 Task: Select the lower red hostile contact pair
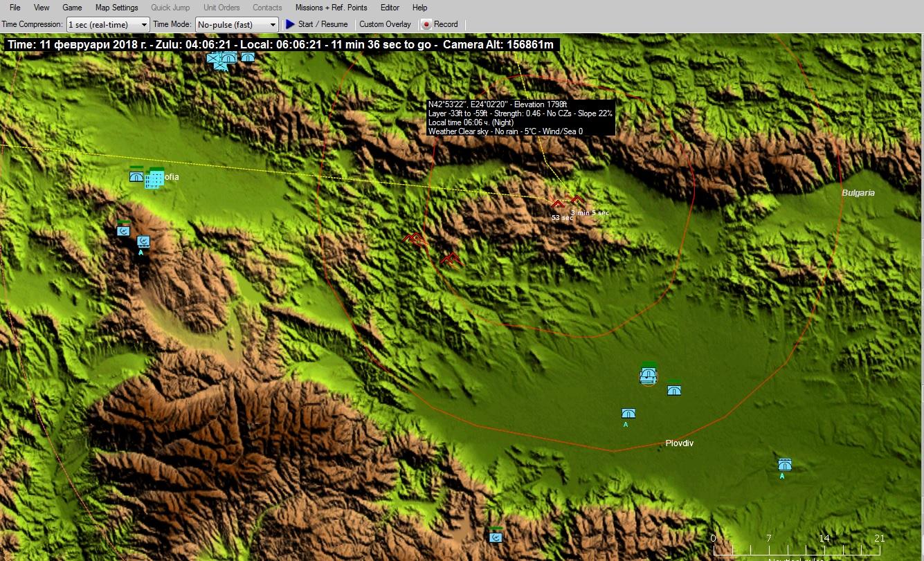tap(451, 259)
